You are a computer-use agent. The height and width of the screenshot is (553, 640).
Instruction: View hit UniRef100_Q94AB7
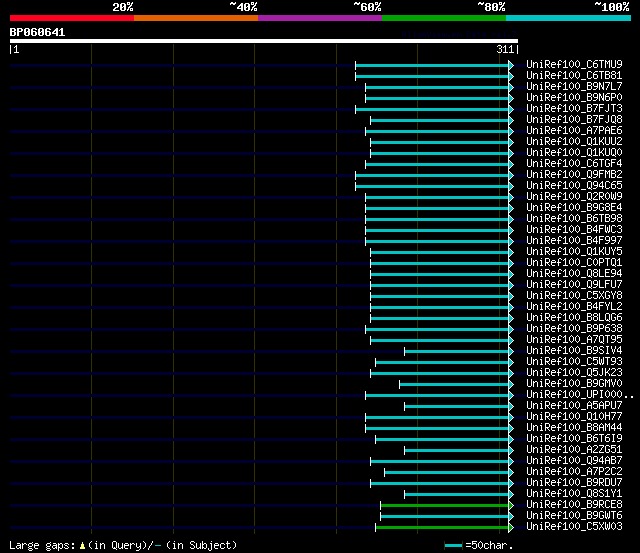(574, 461)
